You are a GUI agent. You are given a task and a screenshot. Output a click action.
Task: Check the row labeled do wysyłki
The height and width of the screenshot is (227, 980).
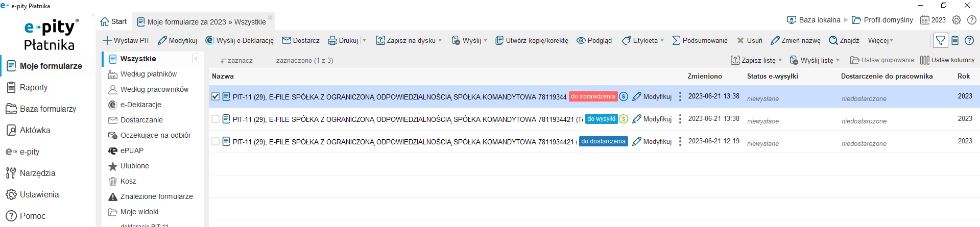[216, 119]
